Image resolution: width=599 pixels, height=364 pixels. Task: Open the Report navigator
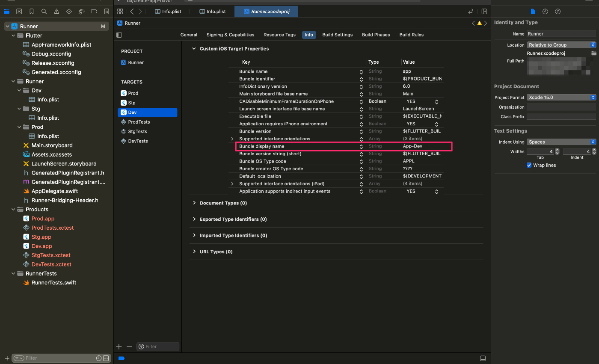tap(107, 12)
